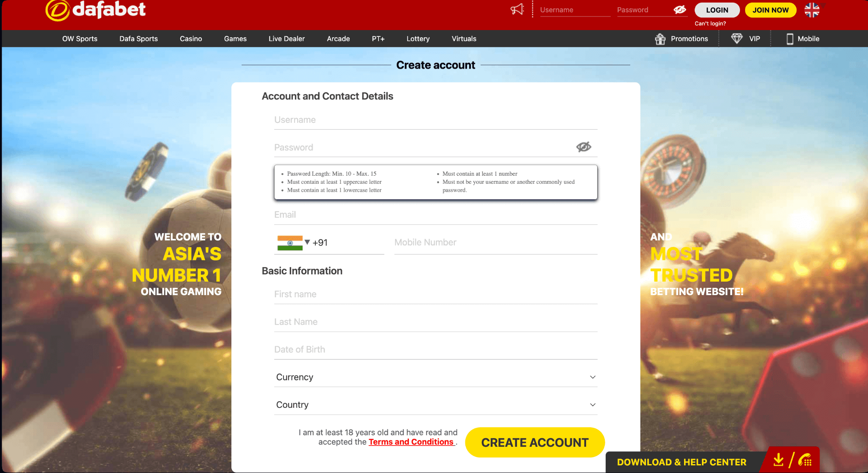Open the Dafa Sports menu item
This screenshot has width=868, height=473.
139,39
